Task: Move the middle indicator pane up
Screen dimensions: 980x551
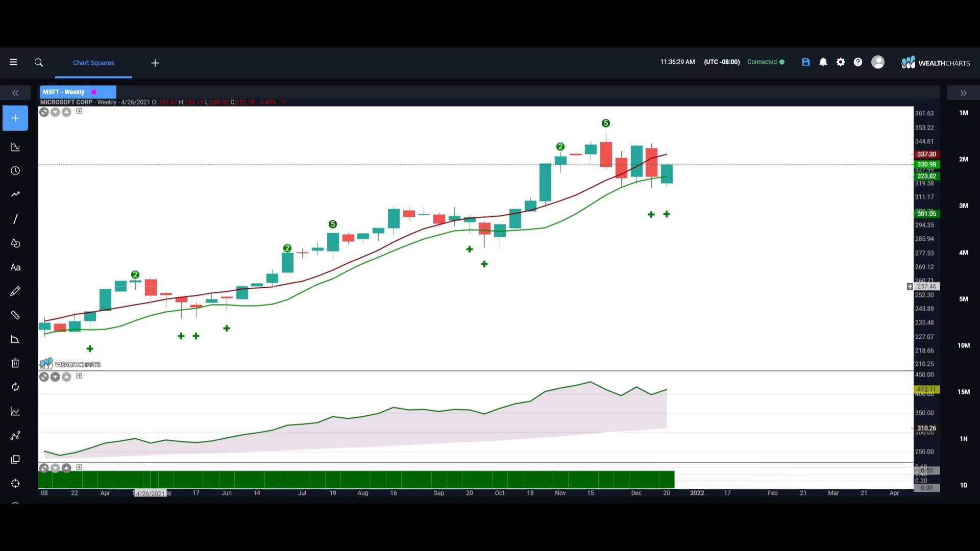Action: point(66,377)
